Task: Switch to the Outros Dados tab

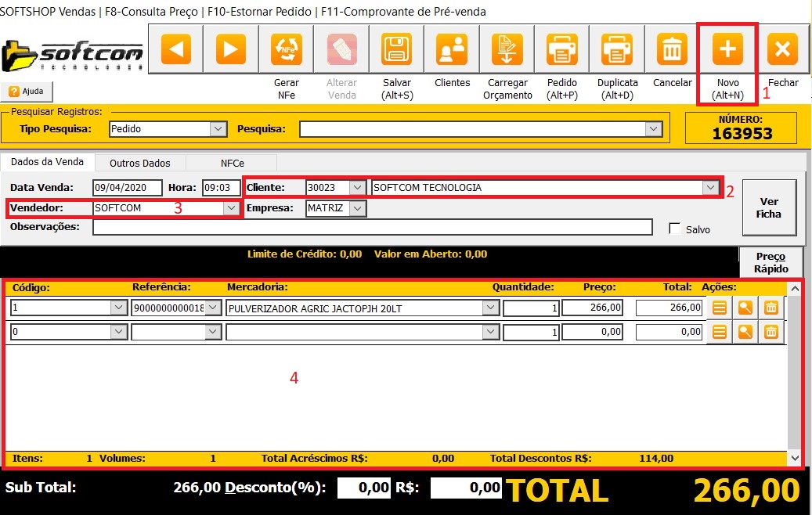Action: [x=140, y=163]
